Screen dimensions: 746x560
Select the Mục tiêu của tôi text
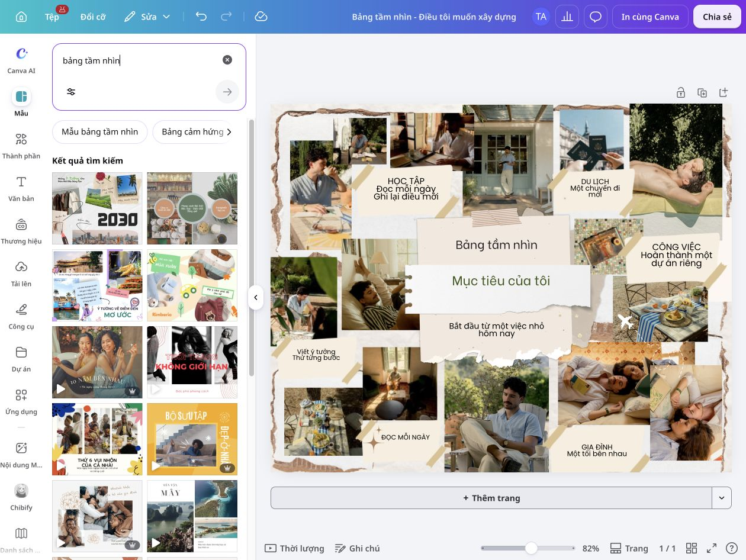point(501,281)
